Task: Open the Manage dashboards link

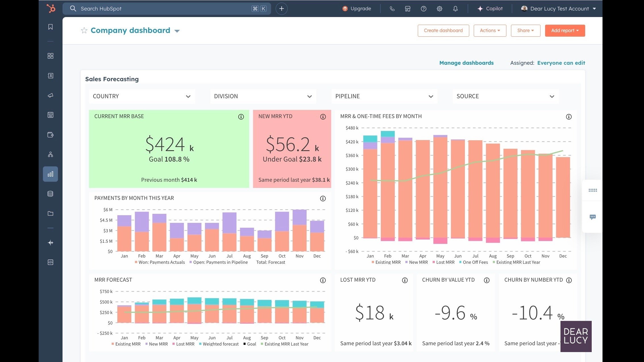Action: point(466,63)
